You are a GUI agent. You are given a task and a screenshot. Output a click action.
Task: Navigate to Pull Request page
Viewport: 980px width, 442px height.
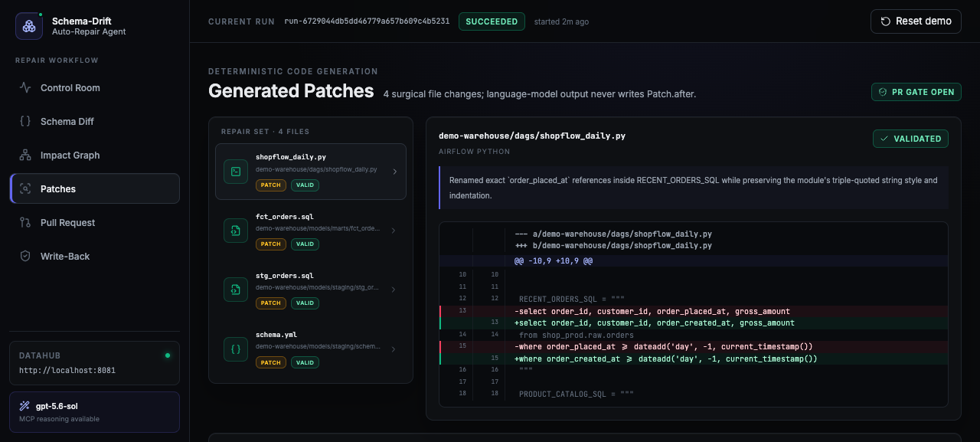pos(95,222)
